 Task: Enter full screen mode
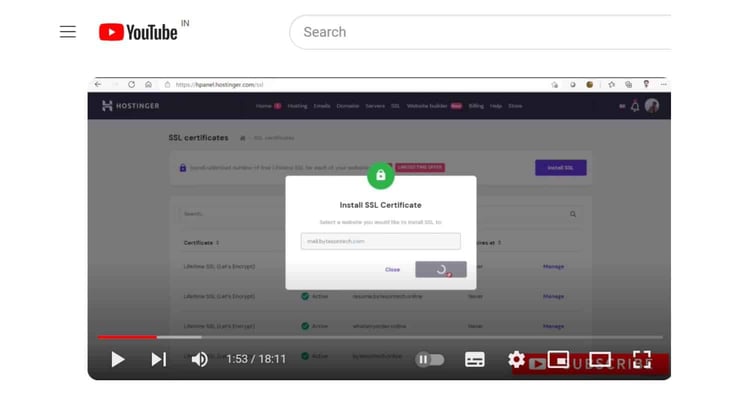point(642,360)
